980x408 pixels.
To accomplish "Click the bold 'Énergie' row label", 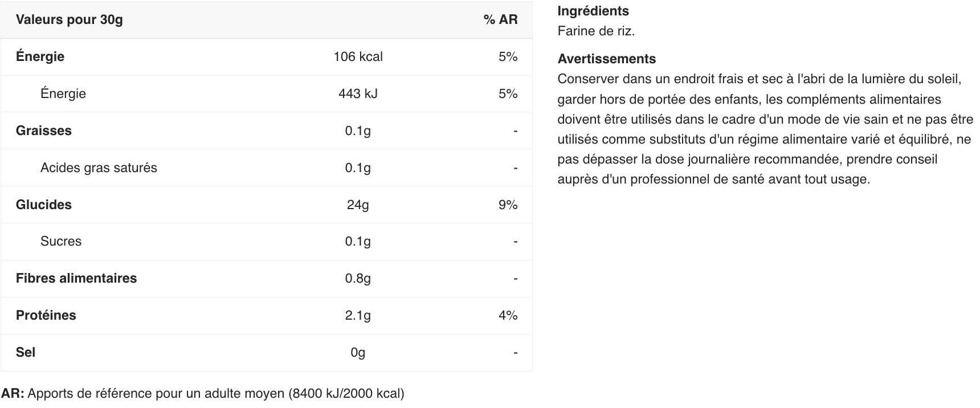I will (40, 56).
